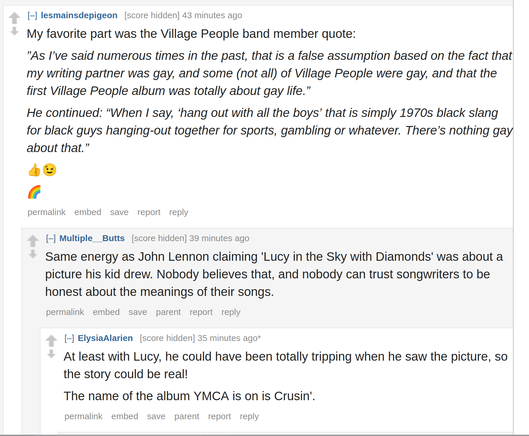
Task: Downvote the Multiple__Butts comment
Action: 33,254
